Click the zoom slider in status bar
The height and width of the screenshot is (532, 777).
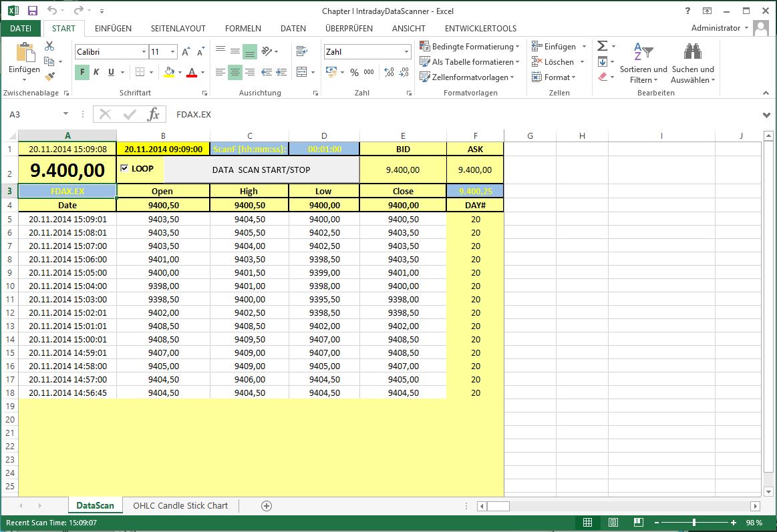coord(694,523)
